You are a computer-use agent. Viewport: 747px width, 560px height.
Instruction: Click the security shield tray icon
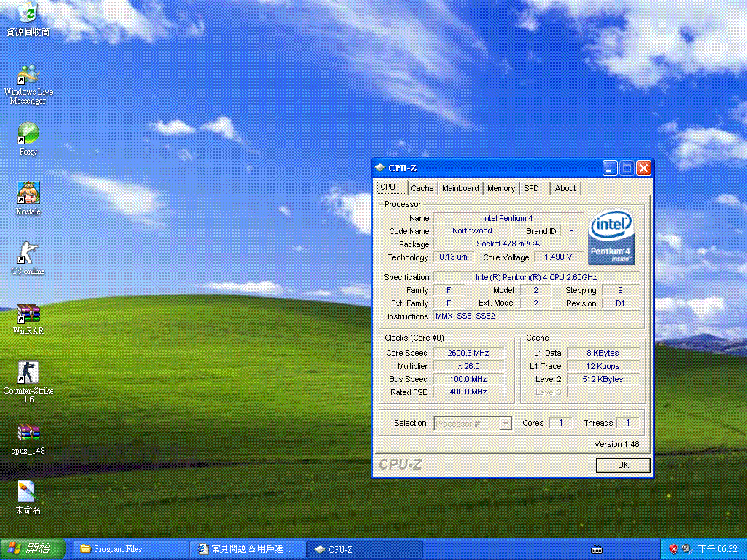click(x=673, y=549)
